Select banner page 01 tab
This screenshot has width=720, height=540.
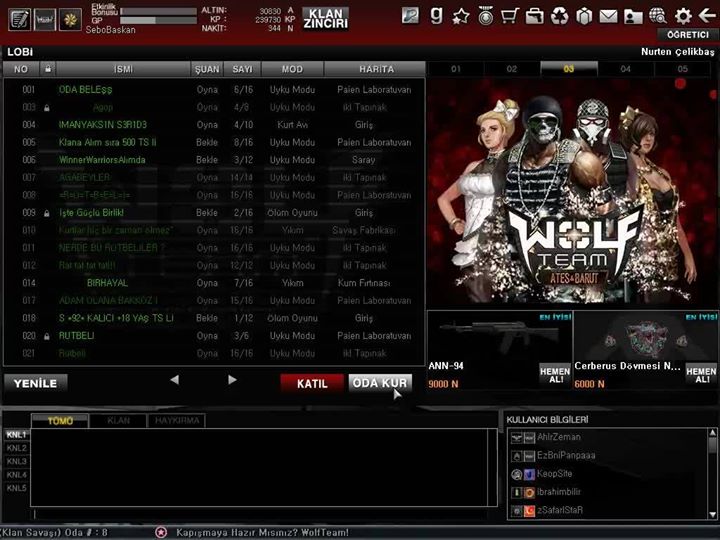456,69
